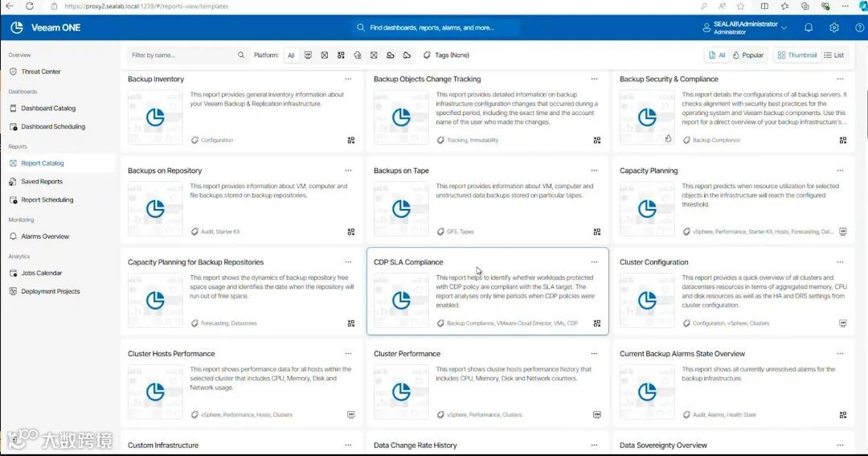Click the browser favorites star icon

pyautogui.click(x=741, y=6)
